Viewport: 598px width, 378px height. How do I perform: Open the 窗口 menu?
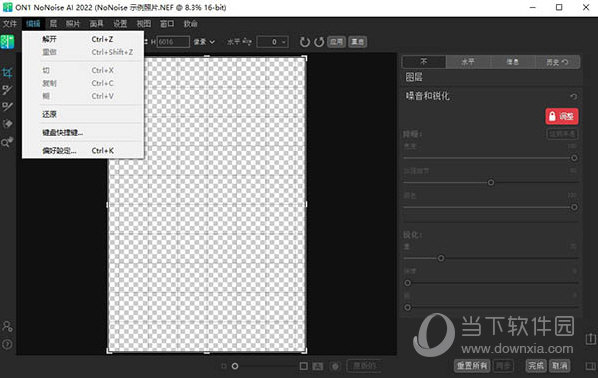[x=167, y=24]
